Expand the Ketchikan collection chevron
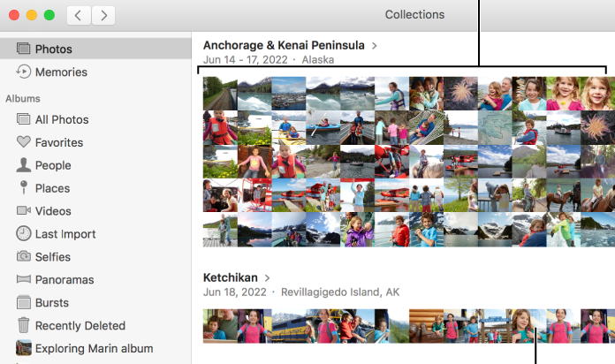615x364 pixels. [x=267, y=277]
